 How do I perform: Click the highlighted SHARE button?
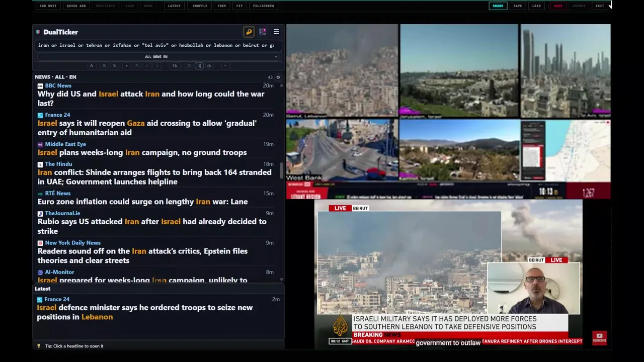tap(498, 6)
